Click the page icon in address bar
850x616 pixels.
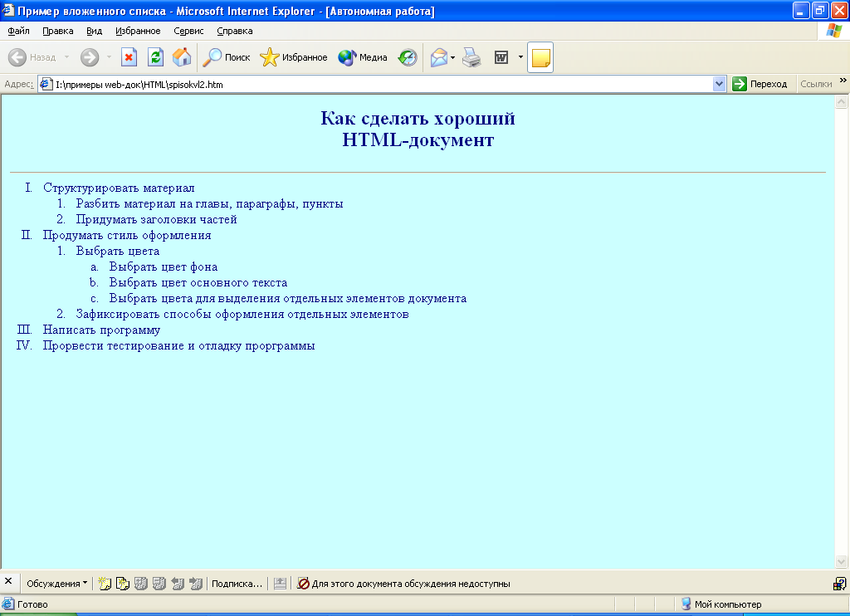click(x=46, y=84)
